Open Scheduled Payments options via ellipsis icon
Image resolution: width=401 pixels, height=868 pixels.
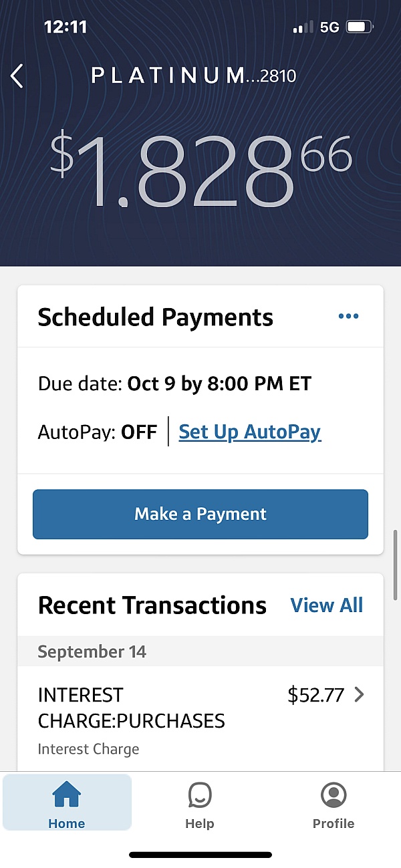point(348,315)
